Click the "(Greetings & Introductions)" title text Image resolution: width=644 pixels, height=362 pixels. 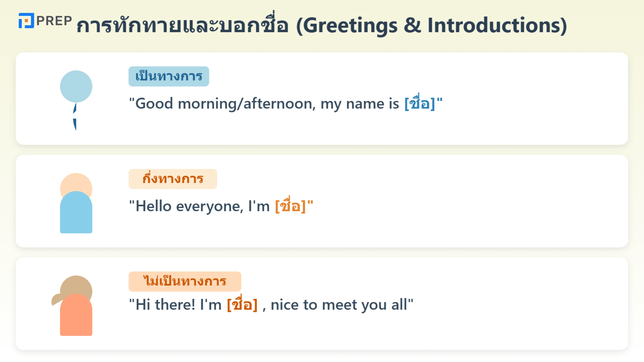point(431,25)
